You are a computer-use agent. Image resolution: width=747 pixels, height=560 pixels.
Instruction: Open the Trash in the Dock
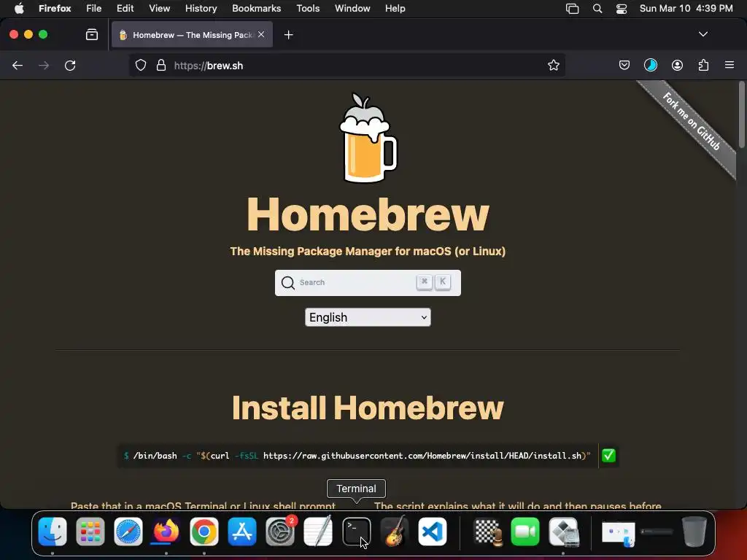pyautogui.click(x=694, y=532)
